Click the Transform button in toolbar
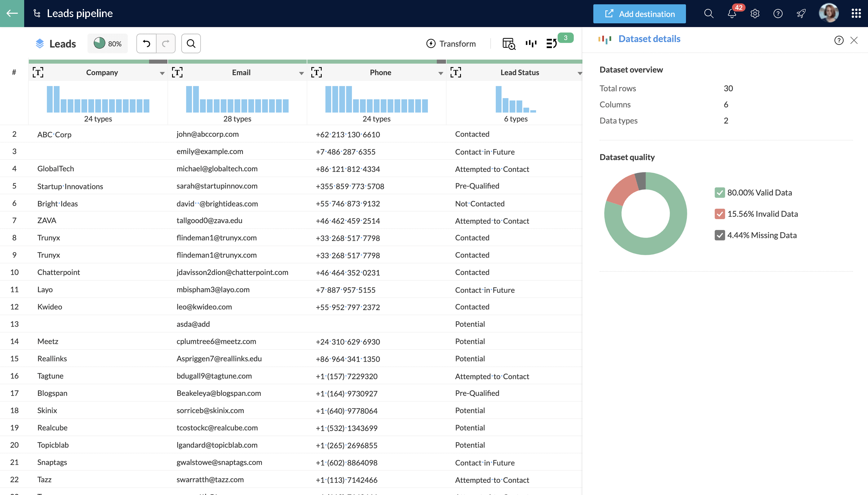Image resolution: width=868 pixels, height=495 pixels. tap(451, 43)
